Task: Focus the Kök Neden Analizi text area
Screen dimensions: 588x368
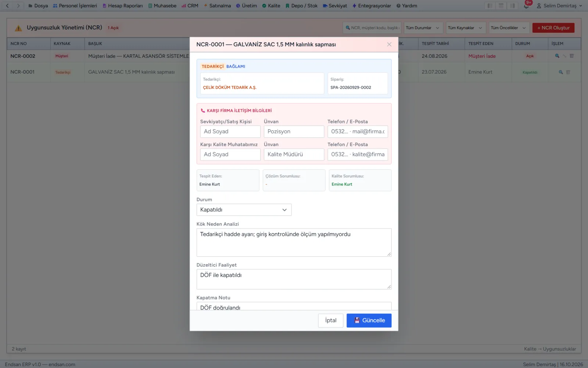Action: [294, 243]
